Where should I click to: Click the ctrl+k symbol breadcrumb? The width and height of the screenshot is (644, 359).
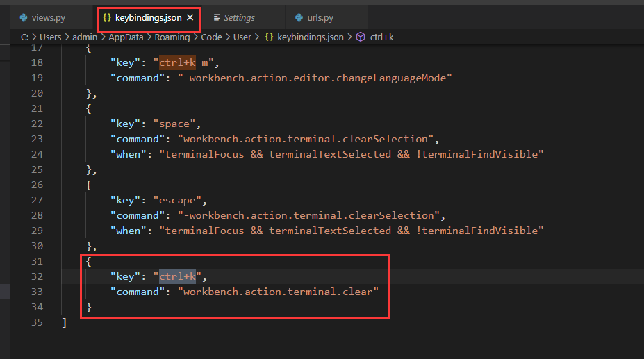coord(381,37)
